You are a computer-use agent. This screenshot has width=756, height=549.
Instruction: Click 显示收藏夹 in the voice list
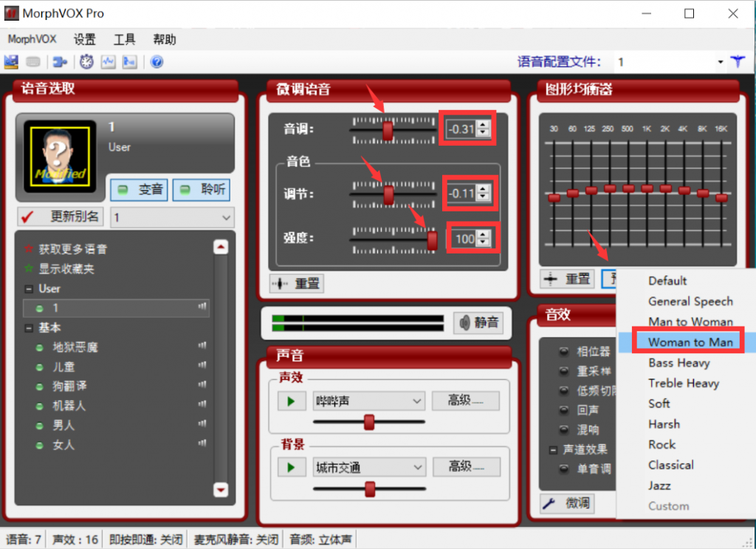66,269
